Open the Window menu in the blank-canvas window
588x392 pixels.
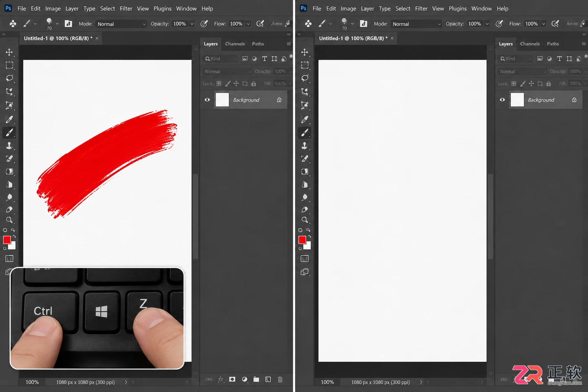[482, 9]
